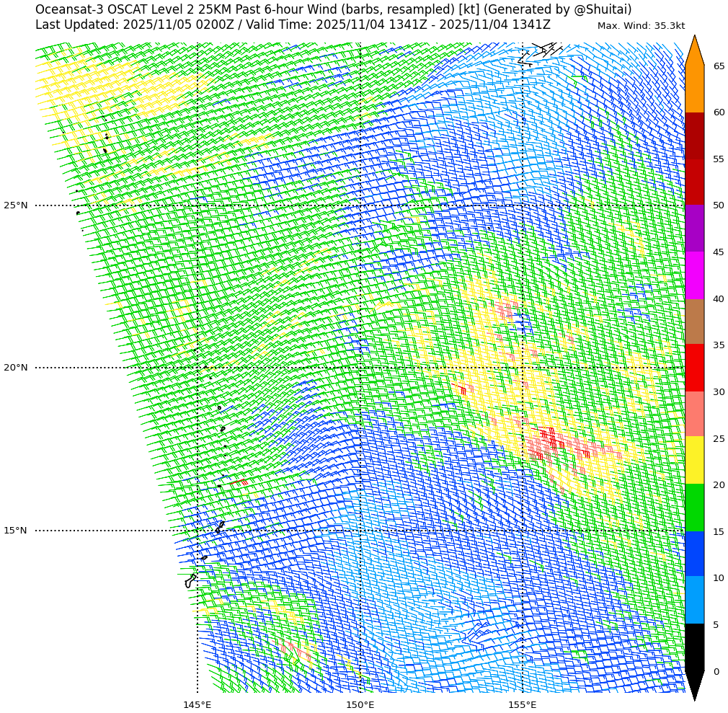Click the brown 35–40 kt colorbar segment

(694, 322)
